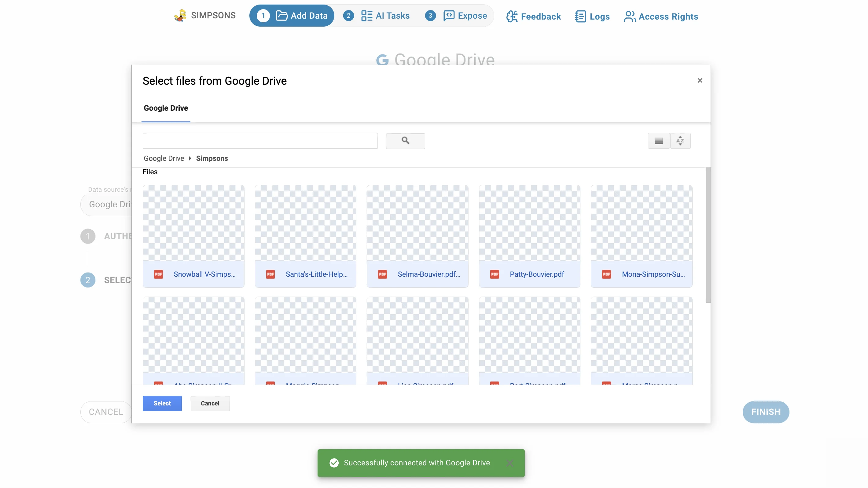The height and width of the screenshot is (488, 868).
Task: Click the Expose chat bubble icon
Action: coord(449,16)
